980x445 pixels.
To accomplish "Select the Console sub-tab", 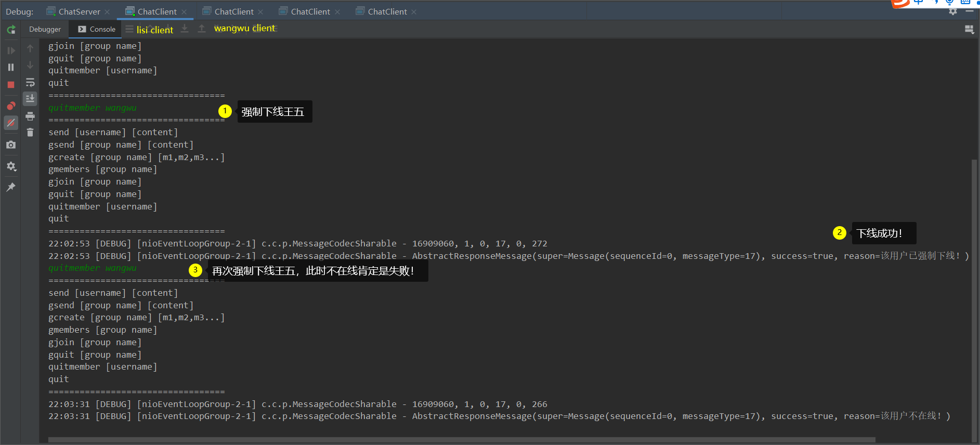I will 97,29.
